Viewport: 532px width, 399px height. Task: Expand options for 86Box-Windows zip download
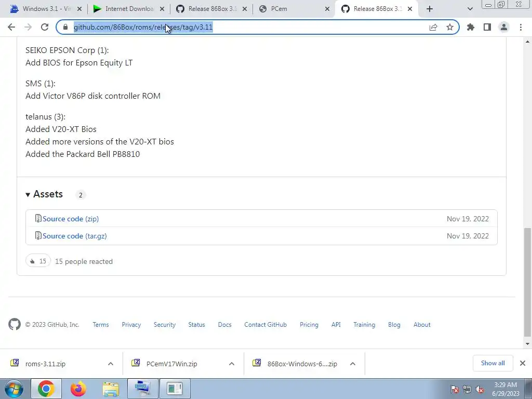[x=353, y=364]
